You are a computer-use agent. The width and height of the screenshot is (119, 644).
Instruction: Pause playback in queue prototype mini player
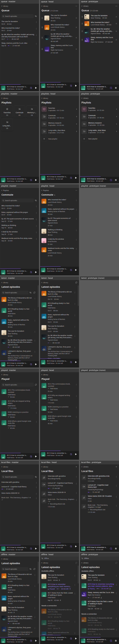click(116, 88)
